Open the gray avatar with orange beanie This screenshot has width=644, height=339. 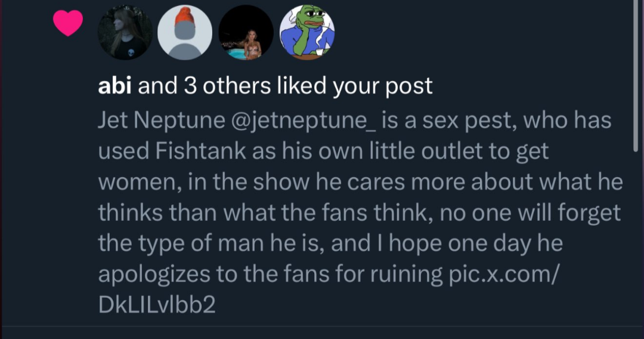(185, 32)
